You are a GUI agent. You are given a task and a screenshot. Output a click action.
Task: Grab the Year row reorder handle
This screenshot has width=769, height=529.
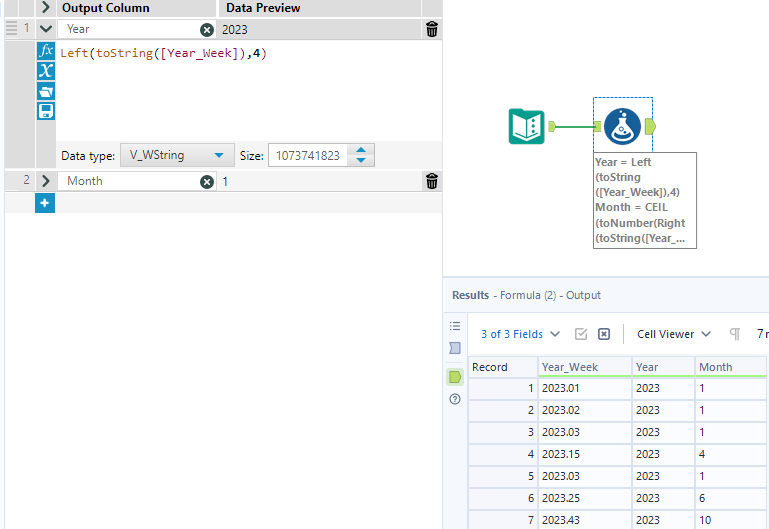point(11,28)
